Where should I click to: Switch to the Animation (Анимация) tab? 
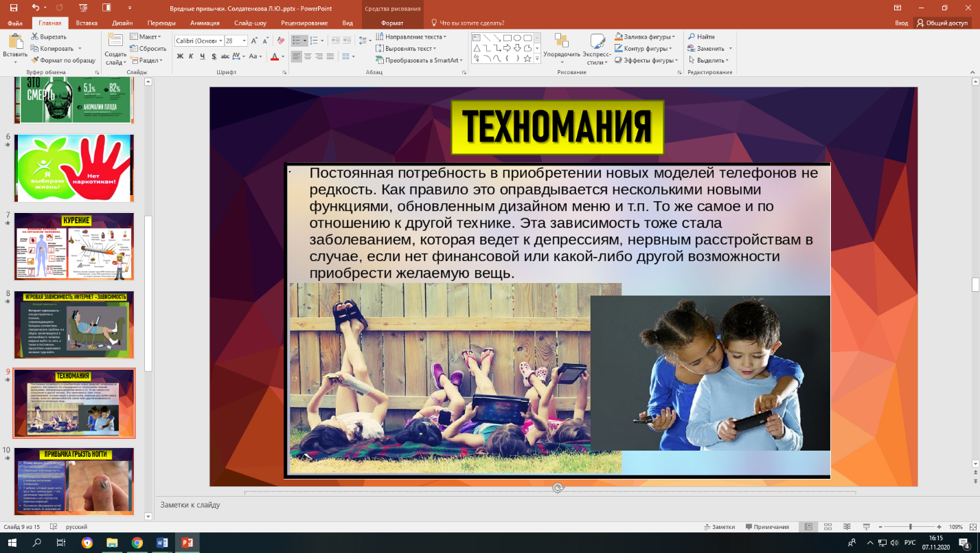pos(205,23)
